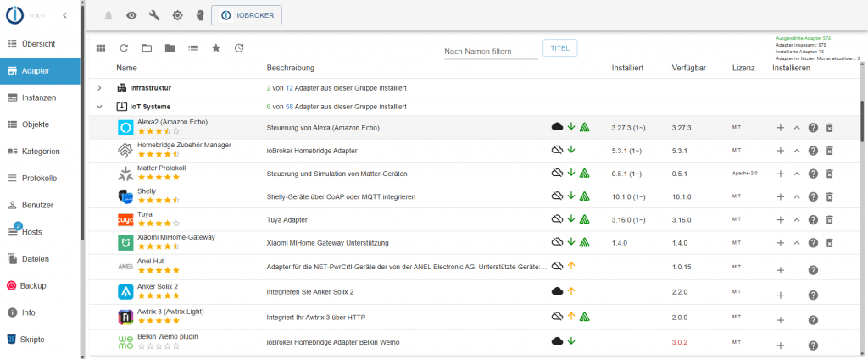This screenshot has height=359, width=868.
Task: Open Skripte in sidebar
Action: point(40,339)
